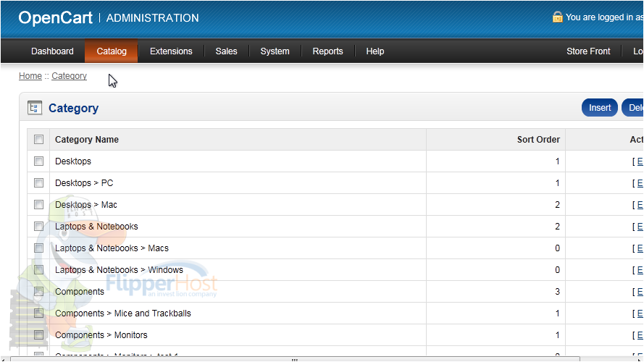The width and height of the screenshot is (644, 362).
Task: Open the Dashboard menu
Action: coord(53,51)
